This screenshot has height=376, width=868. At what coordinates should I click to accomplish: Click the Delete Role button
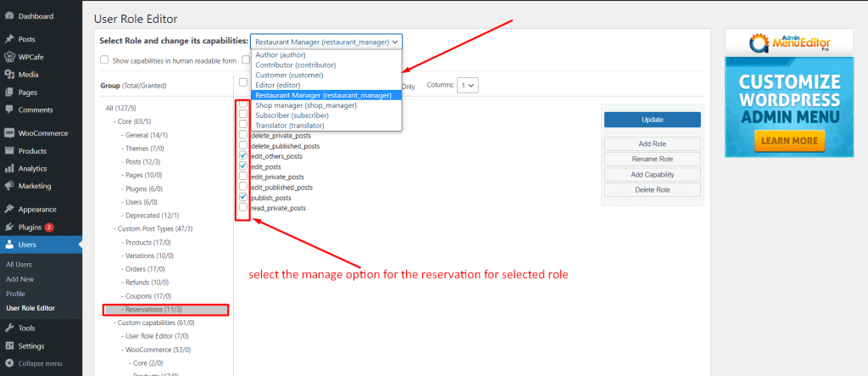coord(652,189)
